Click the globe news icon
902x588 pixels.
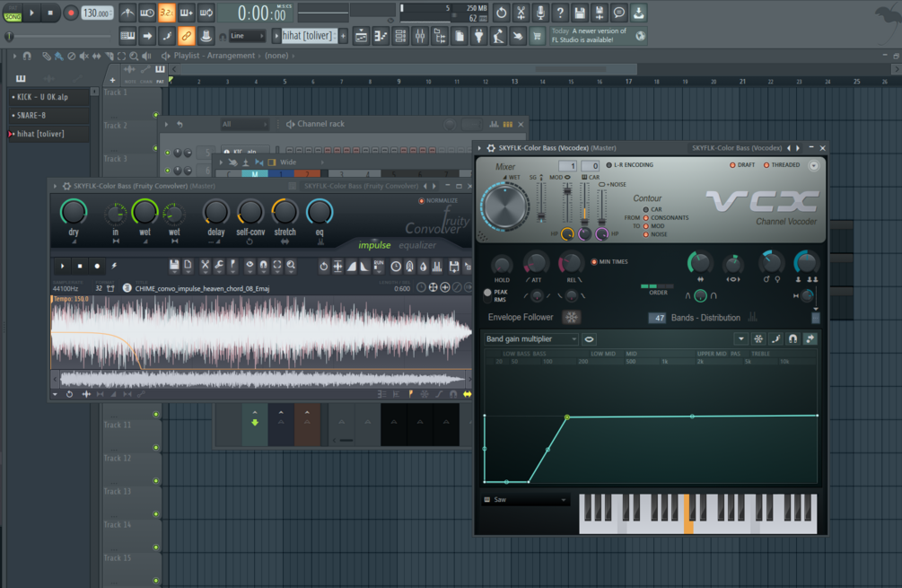[640, 36]
